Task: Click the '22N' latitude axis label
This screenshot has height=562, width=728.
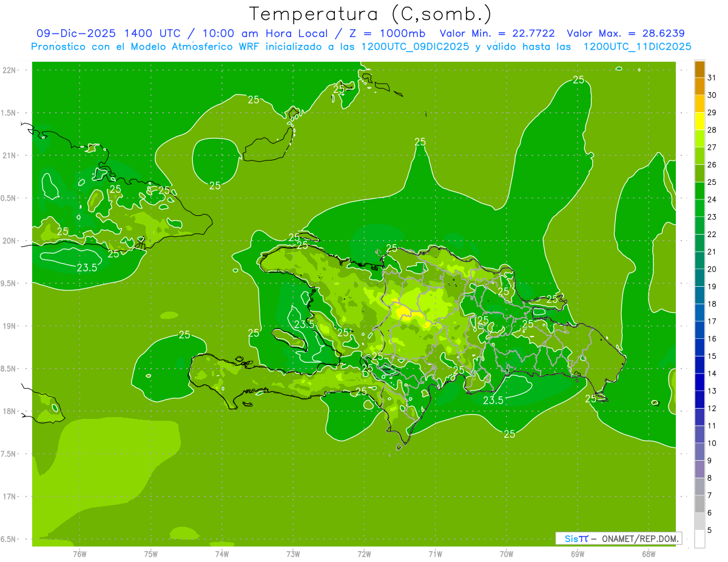Action: [x=10, y=70]
